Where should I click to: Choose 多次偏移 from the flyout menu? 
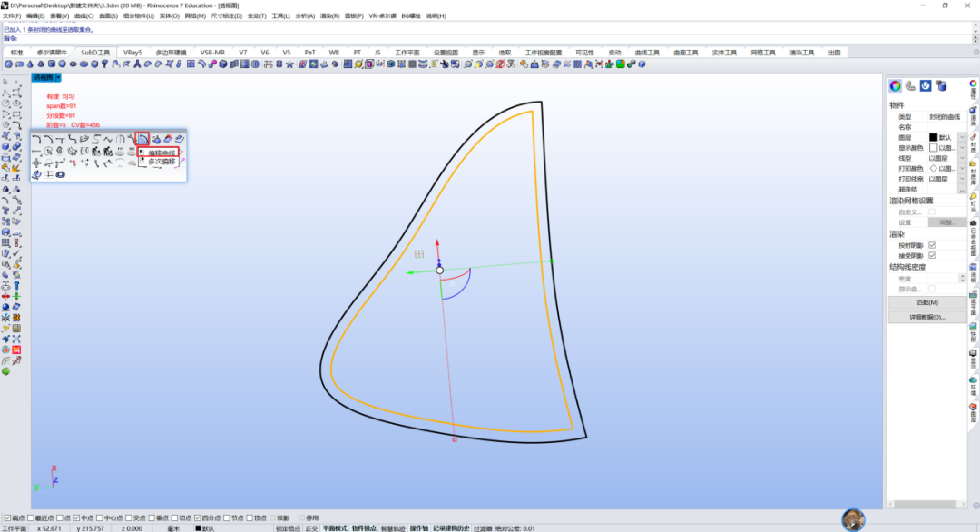(x=162, y=162)
